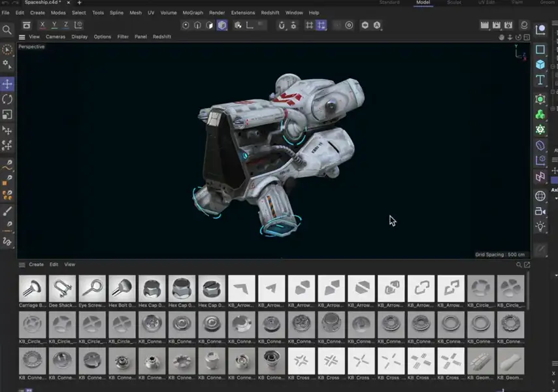Image resolution: width=558 pixels, height=392 pixels.
Task: Click the Camera icon in the right sidebar
Action: 541,212
